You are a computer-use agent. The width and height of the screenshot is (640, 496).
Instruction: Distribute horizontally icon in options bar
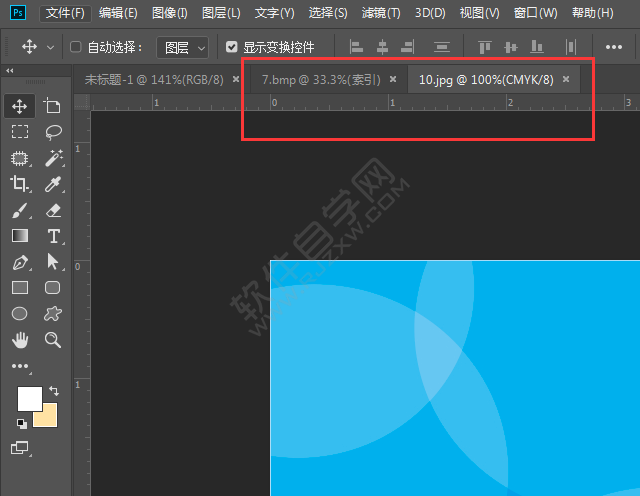coord(571,47)
